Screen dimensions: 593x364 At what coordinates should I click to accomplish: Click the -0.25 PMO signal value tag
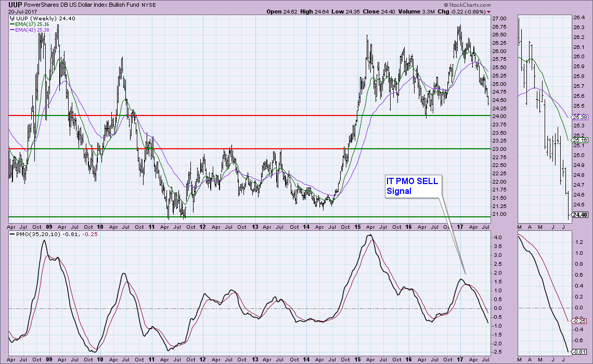(x=579, y=321)
